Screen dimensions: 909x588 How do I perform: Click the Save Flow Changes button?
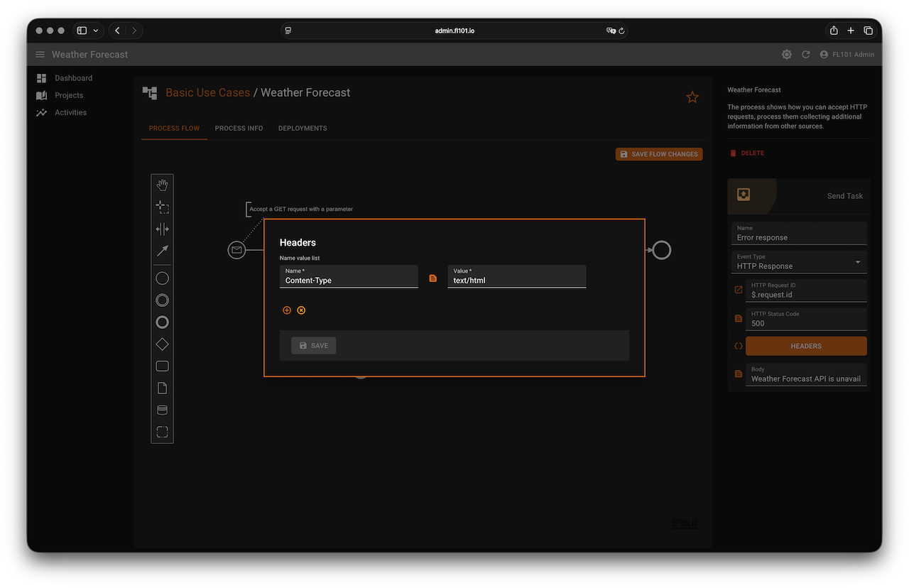pyautogui.click(x=658, y=154)
